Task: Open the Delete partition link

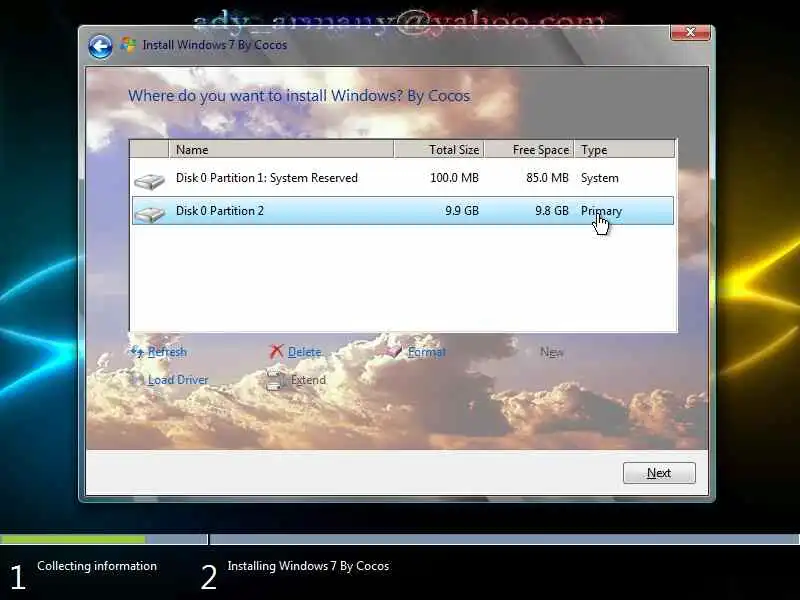Action: (305, 352)
